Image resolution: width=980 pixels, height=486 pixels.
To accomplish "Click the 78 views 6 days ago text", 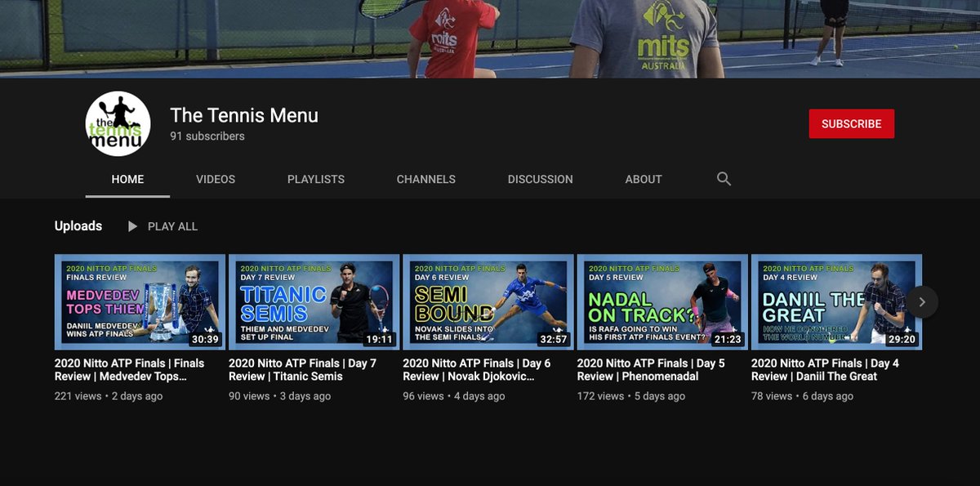I will [x=802, y=396].
